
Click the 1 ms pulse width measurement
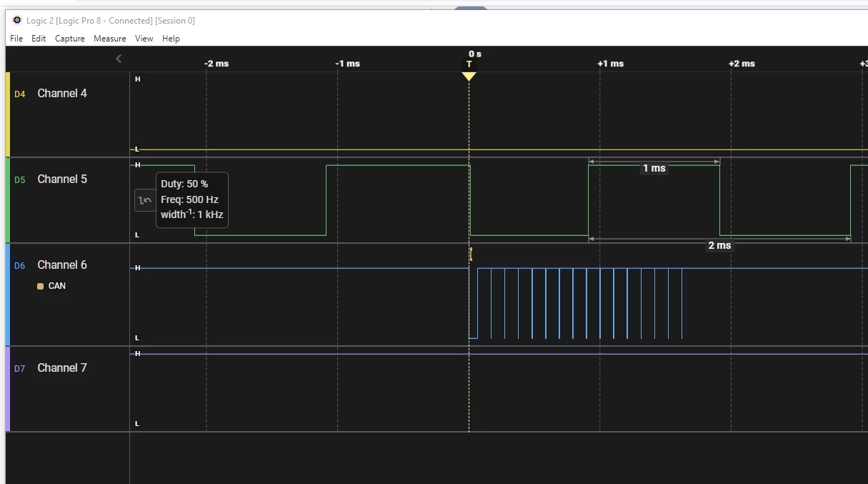pyautogui.click(x=654, y=169)
